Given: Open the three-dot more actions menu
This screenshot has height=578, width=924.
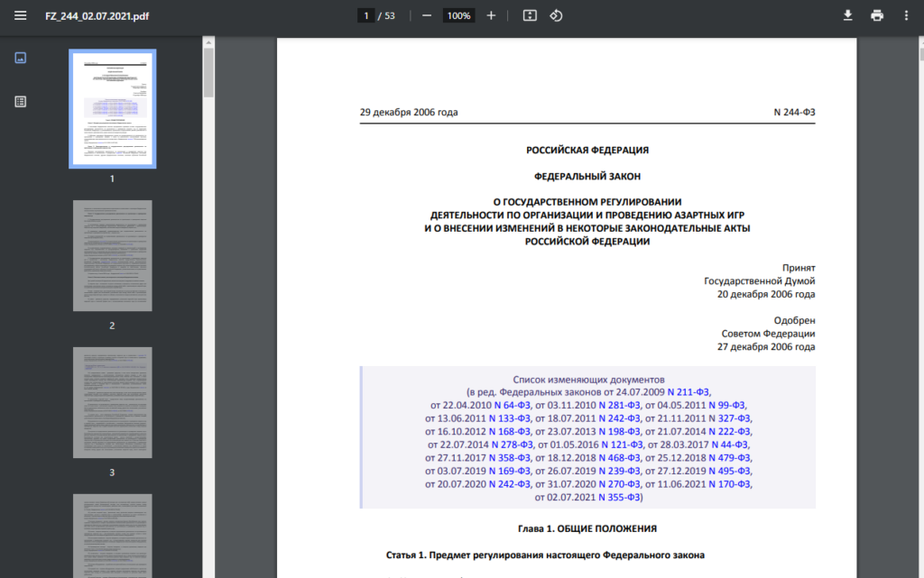Looking at the screenshot, I should pyautogui.click(x=906, y=16).
